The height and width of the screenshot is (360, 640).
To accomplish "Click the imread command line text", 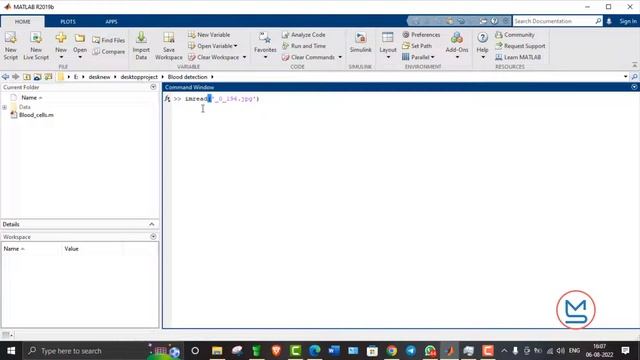I will (222, 99).
